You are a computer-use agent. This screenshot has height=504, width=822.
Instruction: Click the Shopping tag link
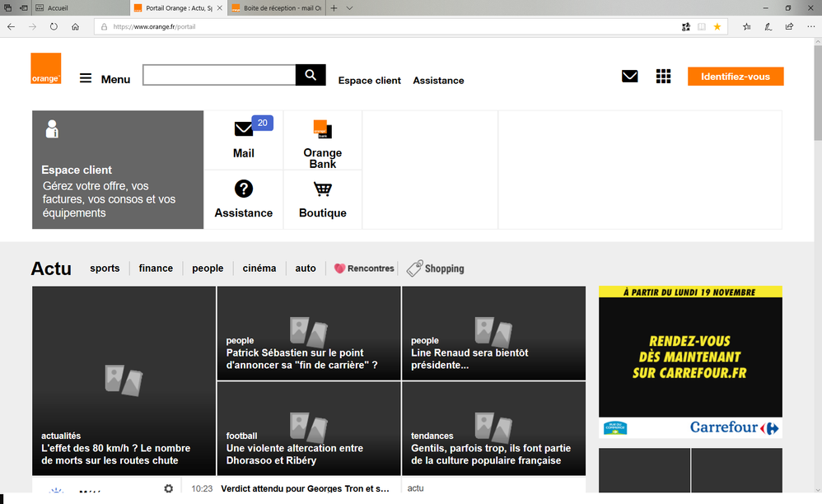point(435,268)
